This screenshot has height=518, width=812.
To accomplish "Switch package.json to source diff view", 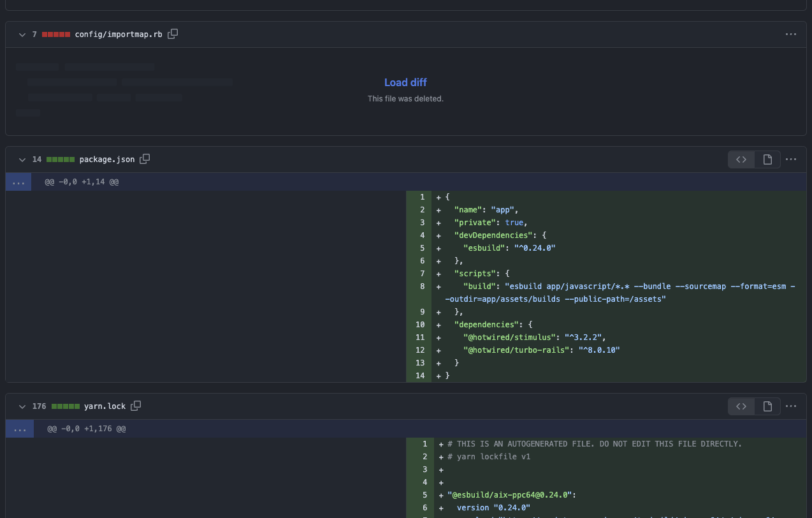I will pyautogui.click(x=741, y=159).
